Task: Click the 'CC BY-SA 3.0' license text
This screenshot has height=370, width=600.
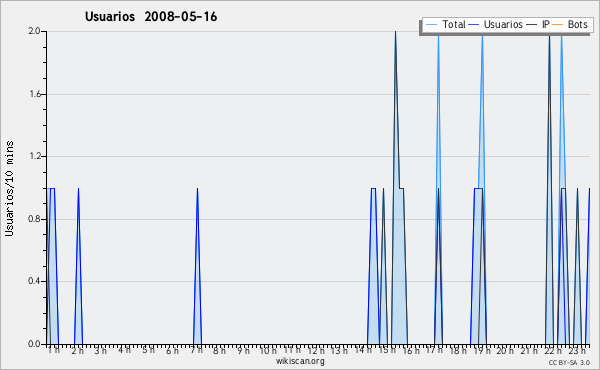Action: click(569, 363)
